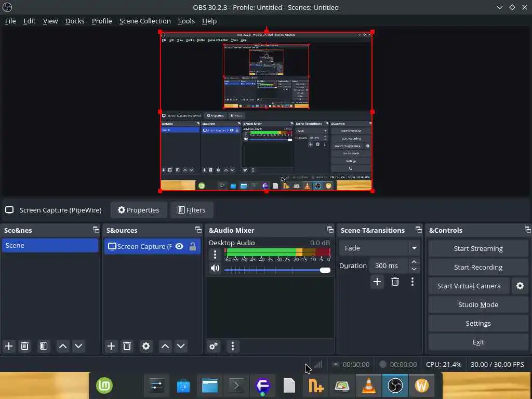
Task: Click the preview canvas capture
Action: pyautogui.click(x=267, y=112)
